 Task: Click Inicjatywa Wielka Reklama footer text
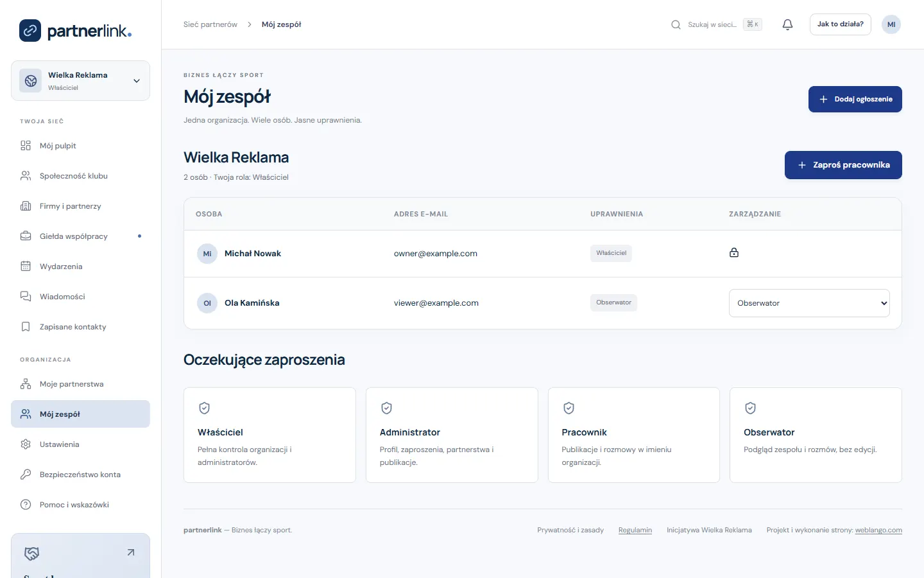click(709, 530)
